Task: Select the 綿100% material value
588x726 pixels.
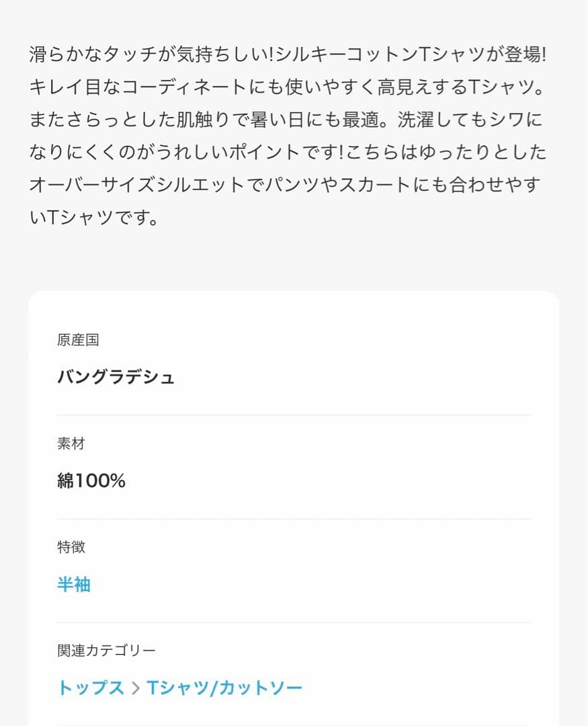Action: pos(91,481)
